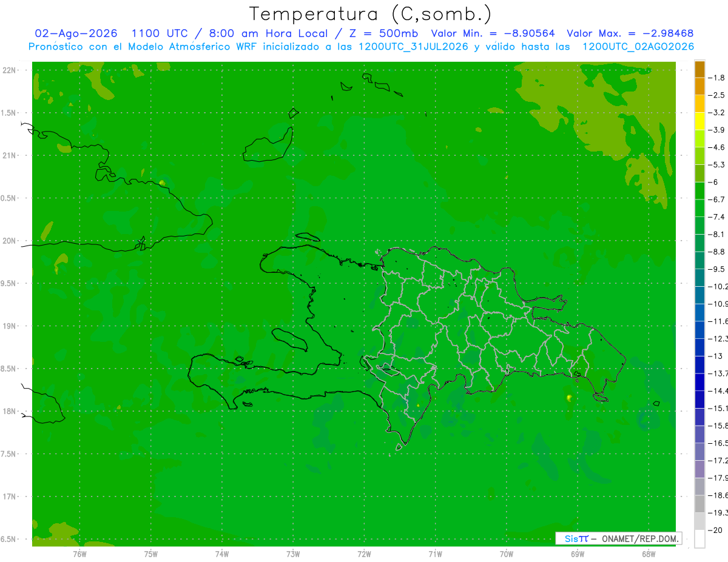Click the valid-until stamp "1200UTC_02AGO2026"

(x=639, y=47)
